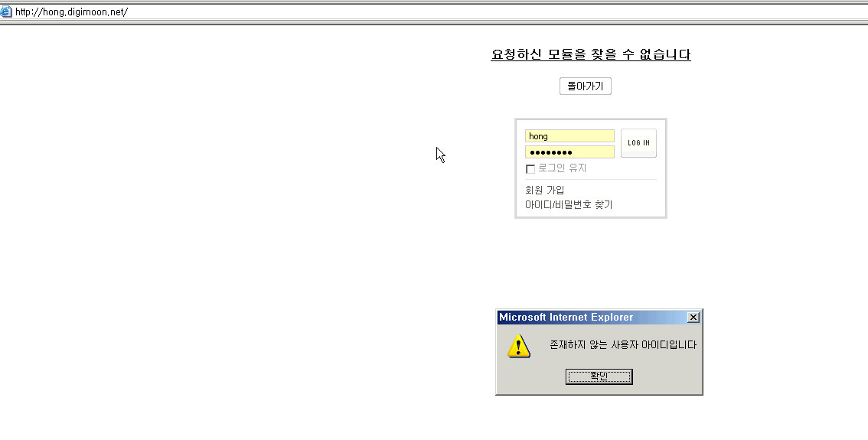868x440 pixels.
Task: Click the yellow warning triangle icon in alert
Action: [x=519, y=346]
